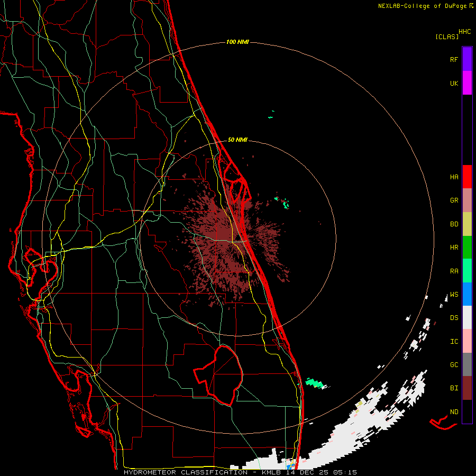
Task: Click the HYDROMETEOR CLASSIFICATION caption text
Action: click(x=186, y=472)
